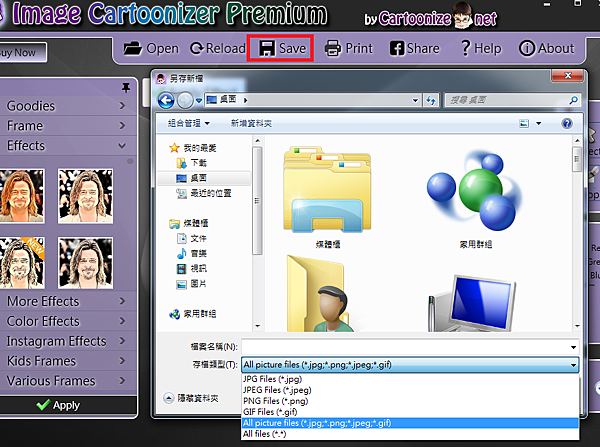
Task: Expand the More Effects category
Action: coord(68,301)
